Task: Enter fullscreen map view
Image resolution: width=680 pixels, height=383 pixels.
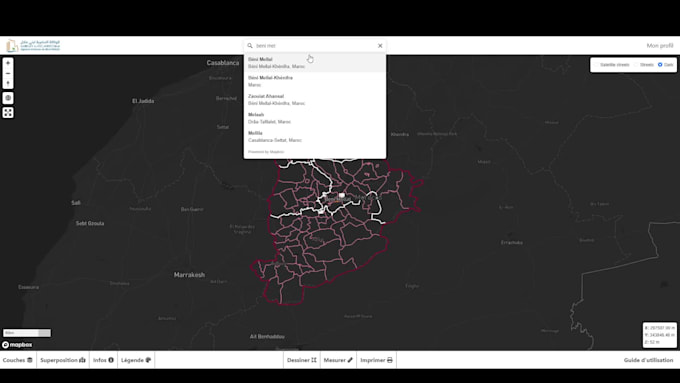Action: [8, 113]
